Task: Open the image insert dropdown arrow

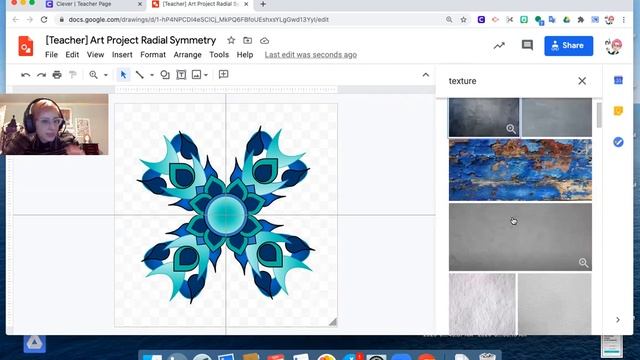Action: (x=206, y=75)
